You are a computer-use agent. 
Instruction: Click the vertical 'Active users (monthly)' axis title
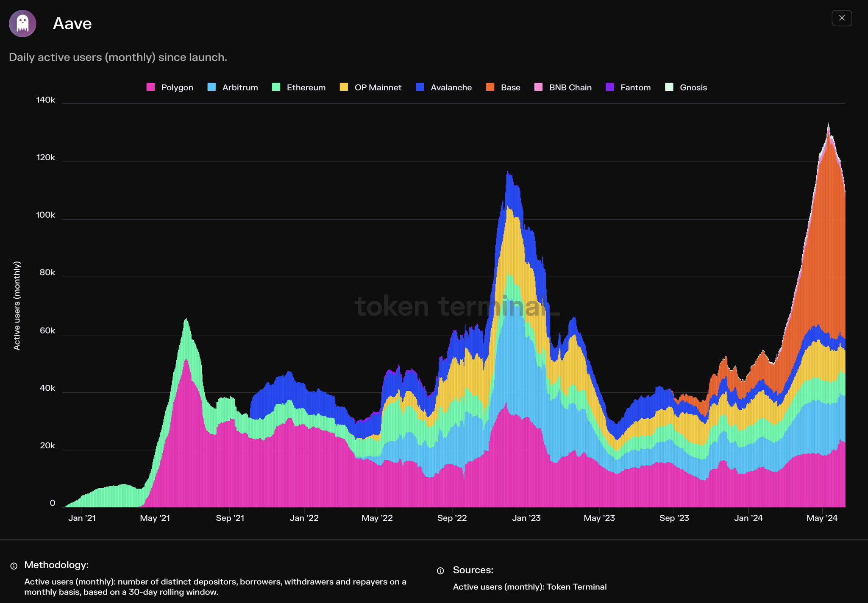click(x=17, y=306)
